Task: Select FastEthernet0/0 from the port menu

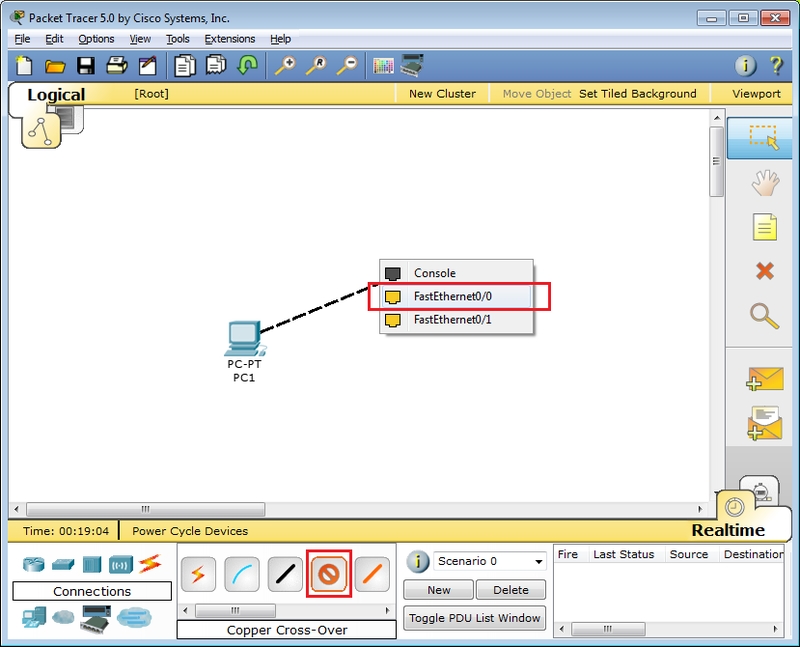Action: 453,297
